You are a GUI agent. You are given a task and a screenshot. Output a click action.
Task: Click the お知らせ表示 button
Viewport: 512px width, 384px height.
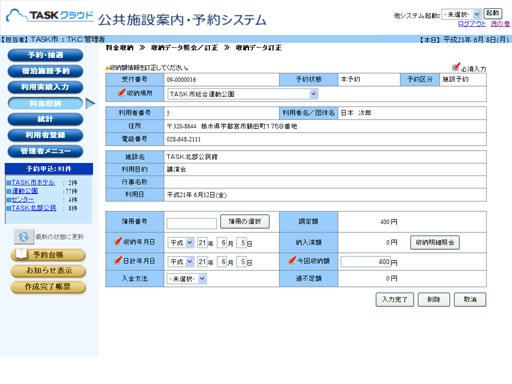tap(48, 271)
